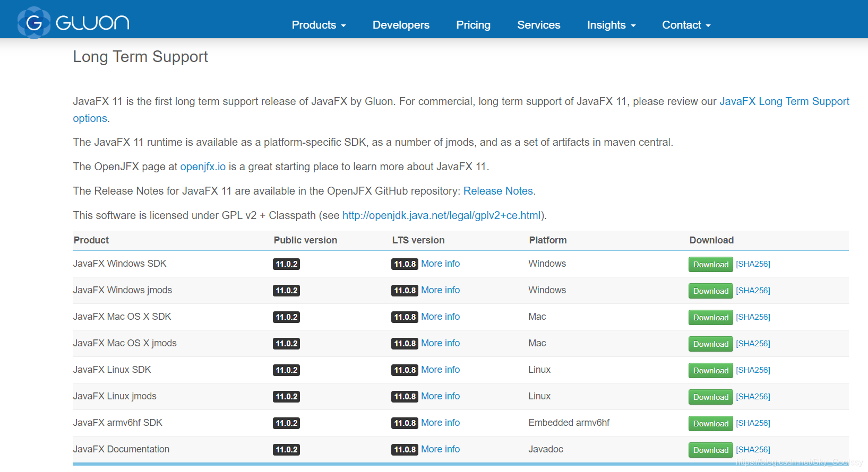Open the Products dropdown menu
This screenshot has width=868, height=472.
[319, 25]
